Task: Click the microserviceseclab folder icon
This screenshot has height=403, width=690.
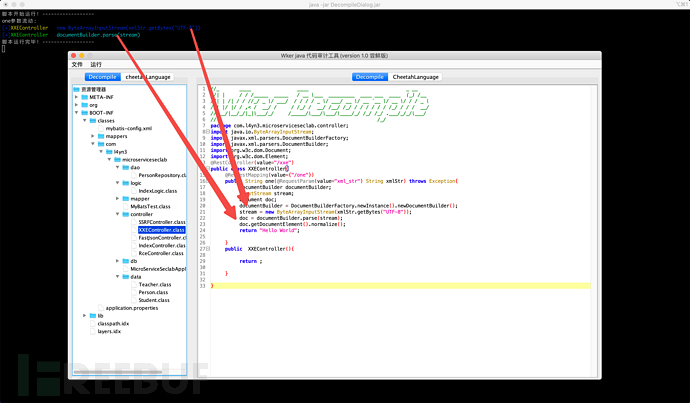Action: [117, 160]
